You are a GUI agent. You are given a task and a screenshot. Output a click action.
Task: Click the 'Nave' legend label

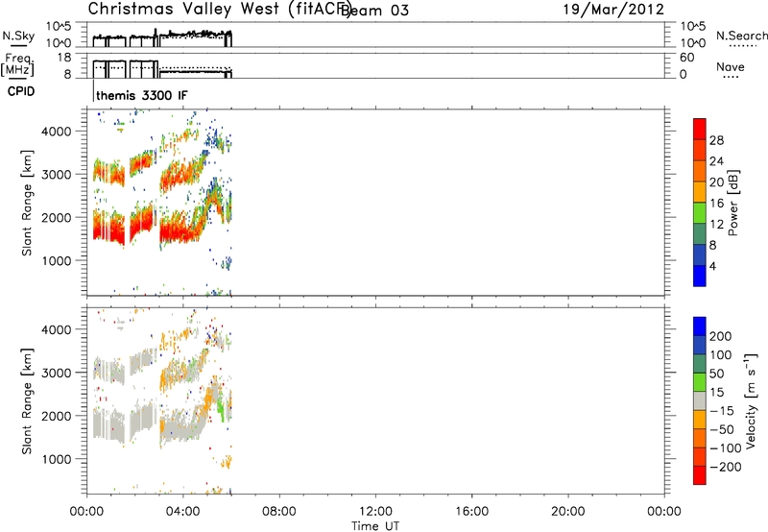pyautogui.click(x=730, y=66)
